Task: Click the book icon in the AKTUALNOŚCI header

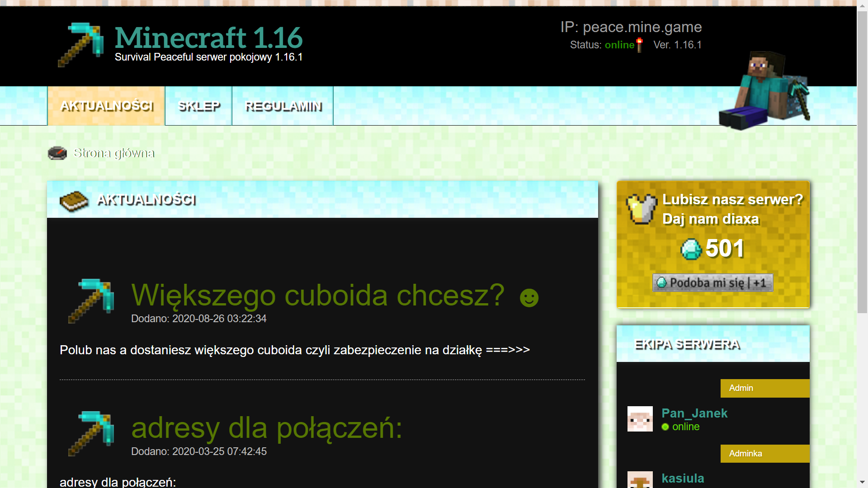Action: 74,201
